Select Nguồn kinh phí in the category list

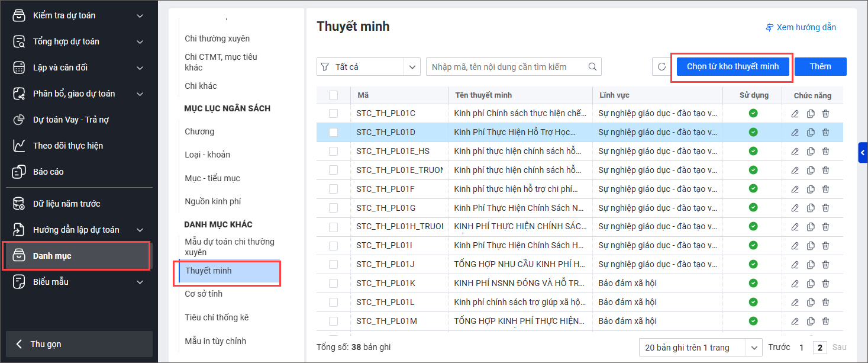coord(212,201)
